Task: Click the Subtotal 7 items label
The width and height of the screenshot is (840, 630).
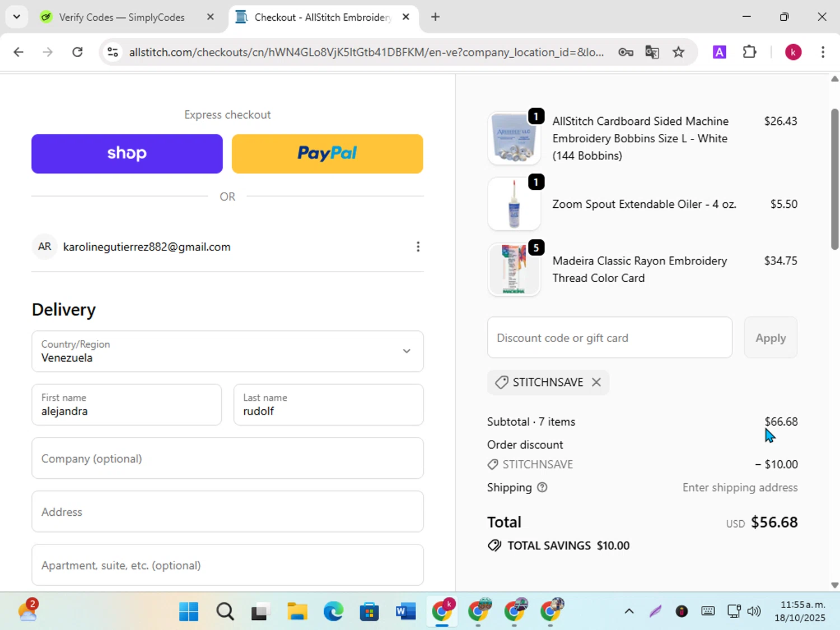Action: tap(531, 422)
